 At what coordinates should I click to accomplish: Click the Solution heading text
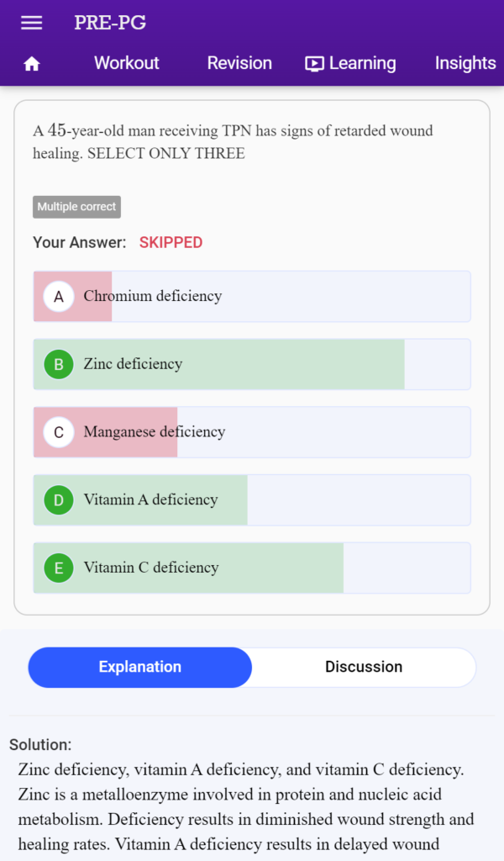point(40,745)
